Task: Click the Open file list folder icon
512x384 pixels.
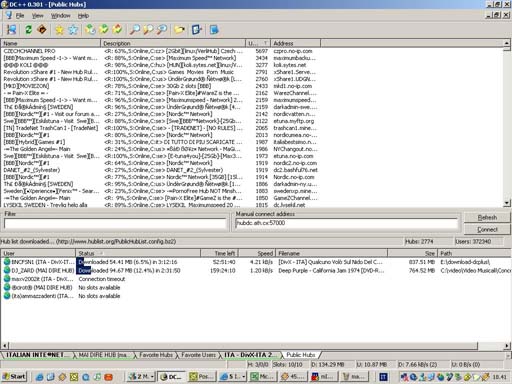Action: click(179, 30)
